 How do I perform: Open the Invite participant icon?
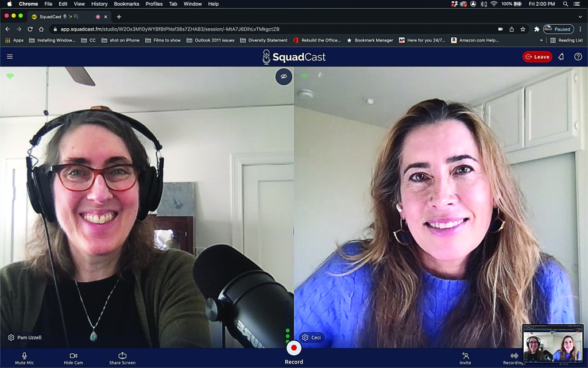coord(465,356)
